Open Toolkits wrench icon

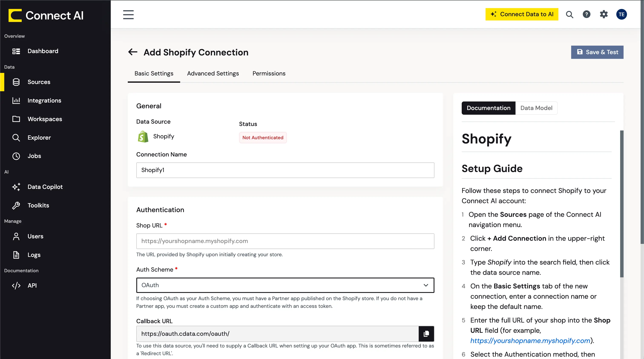click(16, 205)
